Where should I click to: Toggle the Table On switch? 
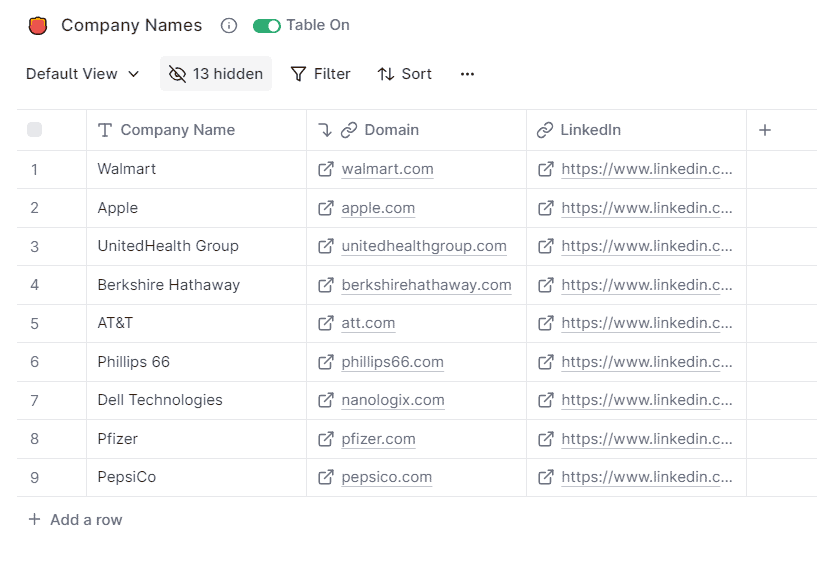click(267, 26)
